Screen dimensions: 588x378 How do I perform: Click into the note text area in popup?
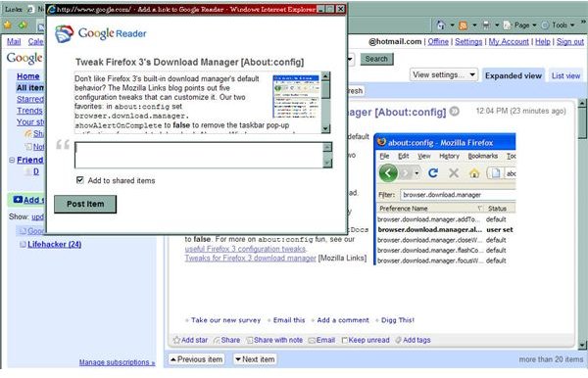pyautogui.click(x=199, y=155)
